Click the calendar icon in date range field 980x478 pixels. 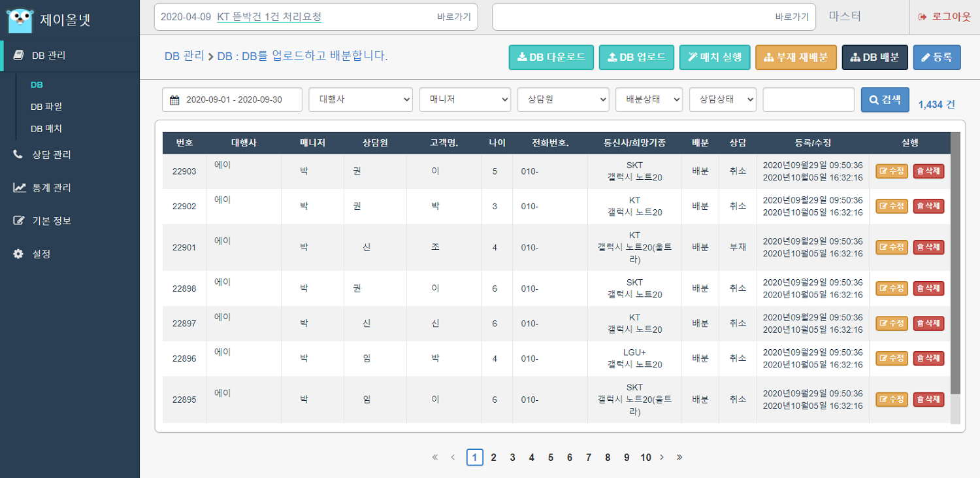click(174, 100)
